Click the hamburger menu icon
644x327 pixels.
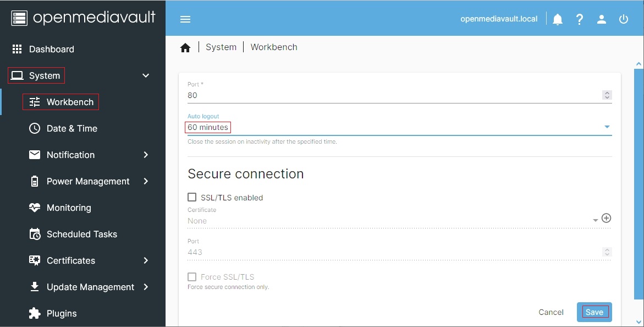185,19
